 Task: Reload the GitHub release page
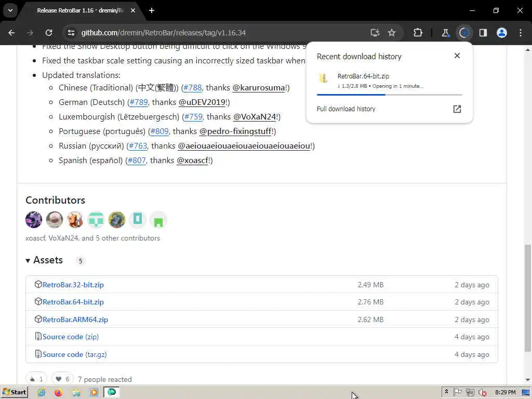49,33
